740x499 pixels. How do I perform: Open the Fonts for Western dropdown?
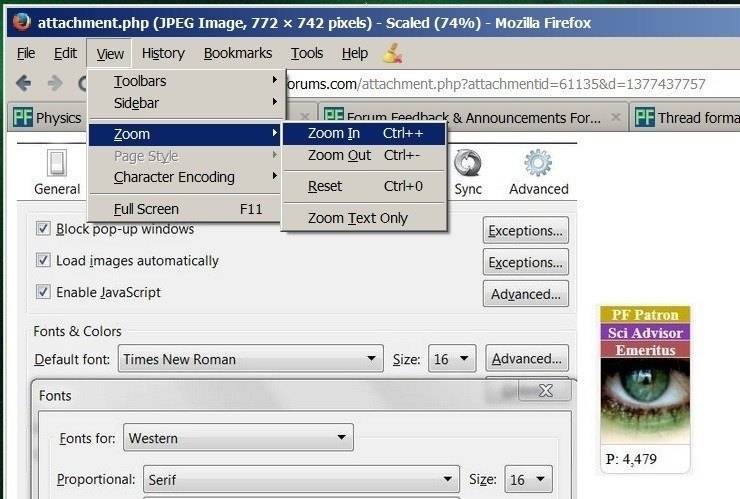tap(238, 438)
